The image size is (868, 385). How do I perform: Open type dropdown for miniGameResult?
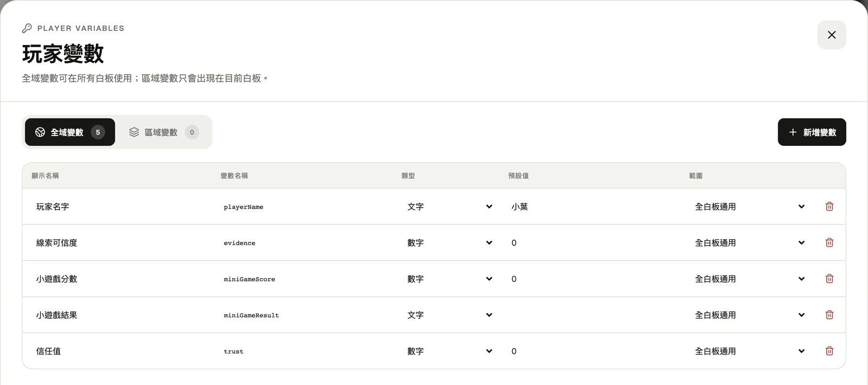(450, 315)
